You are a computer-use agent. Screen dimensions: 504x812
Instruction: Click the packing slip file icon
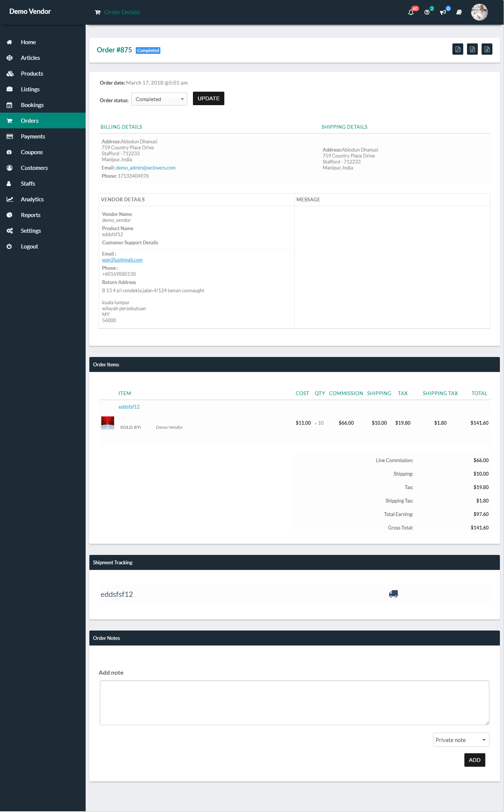click(473, 49)
